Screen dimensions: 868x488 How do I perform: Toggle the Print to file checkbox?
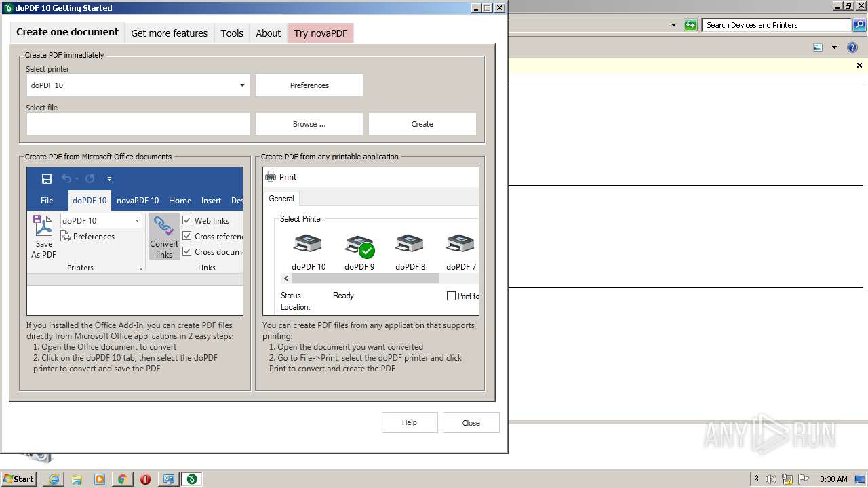tap(451, 296)
